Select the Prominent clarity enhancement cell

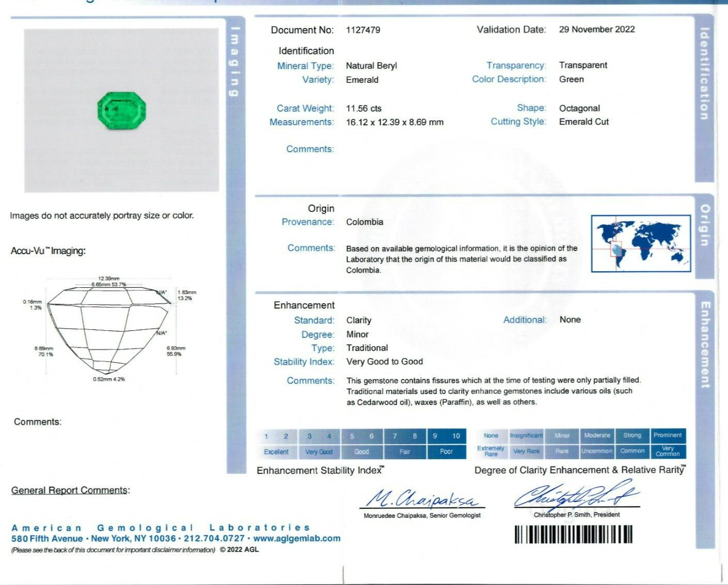667,435
